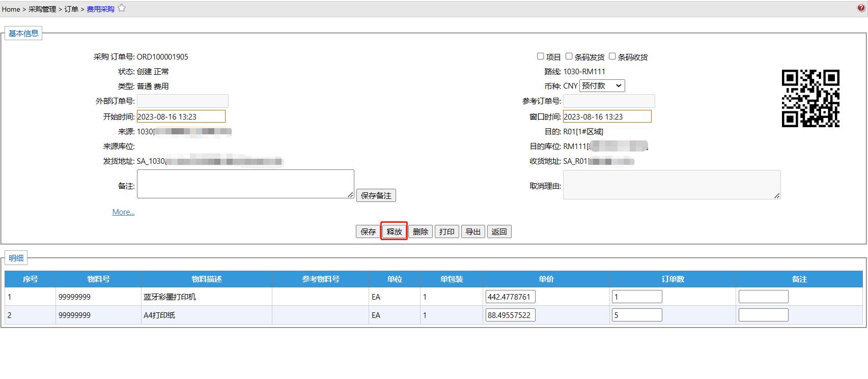The height and width of the screenshot is (379, 868).
Task: Click remark field in A4打印纸 row
Action: pos(763,315)
